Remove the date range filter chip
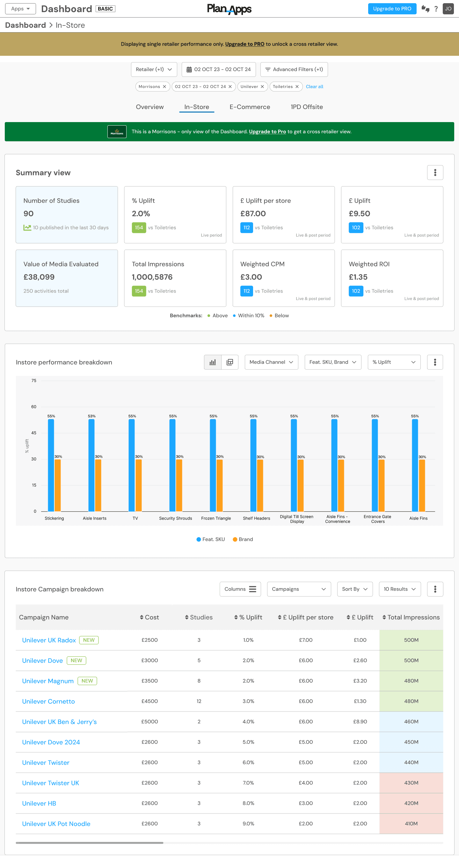This screenshot has height=868, width=459. 230,87
